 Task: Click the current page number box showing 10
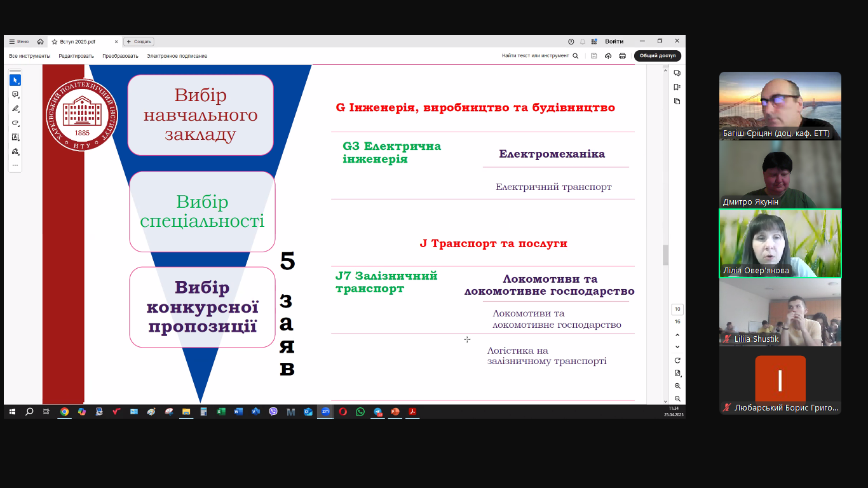(677, 309)
